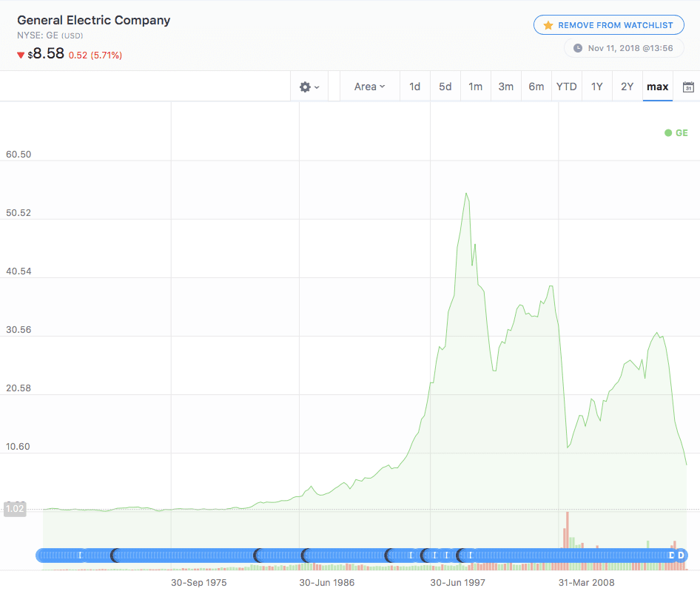Click the $8.58 current price
700x591 pixels.
[x=46, y=53]
